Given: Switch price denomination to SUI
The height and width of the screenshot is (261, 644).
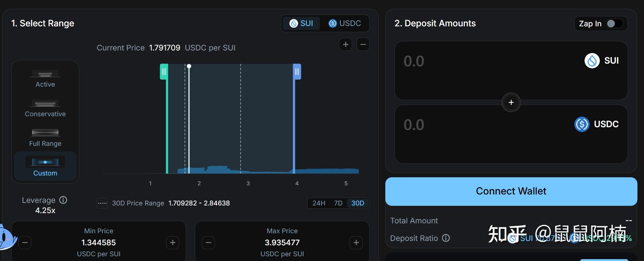Looking at the screenshot, I should coord(301,23).
